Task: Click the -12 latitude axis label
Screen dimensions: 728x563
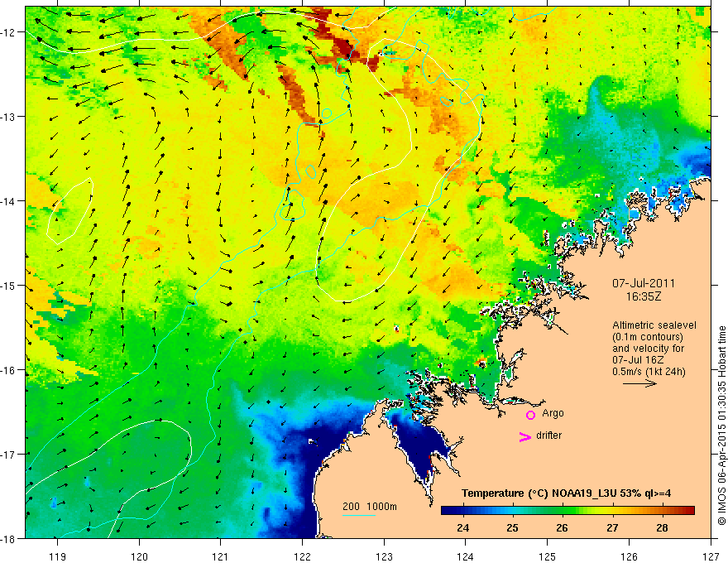Action: click(8, 32)
